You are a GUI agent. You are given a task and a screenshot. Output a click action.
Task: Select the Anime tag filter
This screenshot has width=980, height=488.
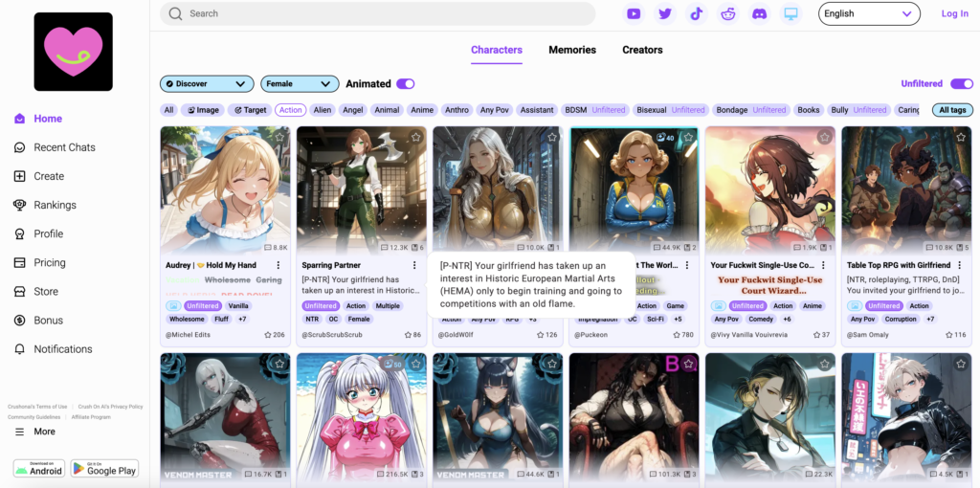click(422, 110)
